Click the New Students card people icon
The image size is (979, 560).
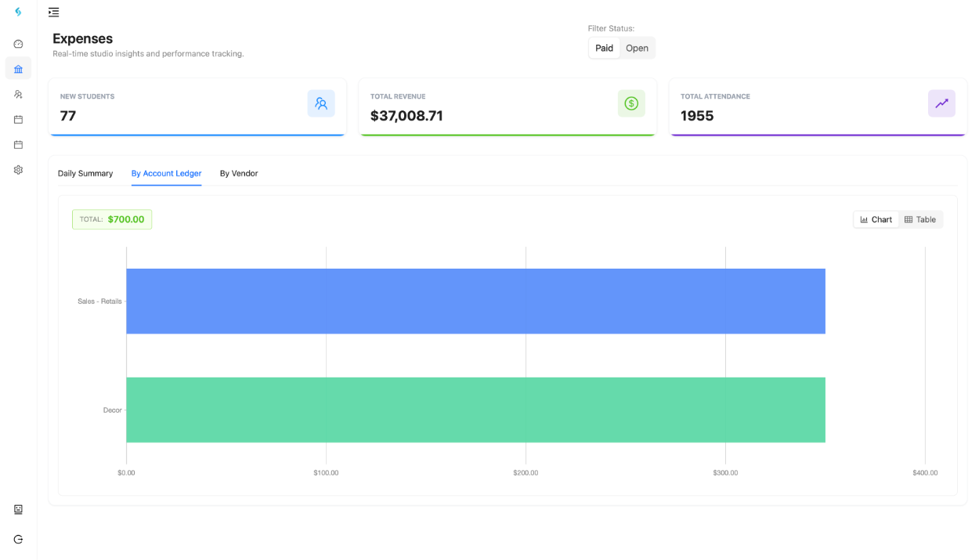(x=321, y=103)
